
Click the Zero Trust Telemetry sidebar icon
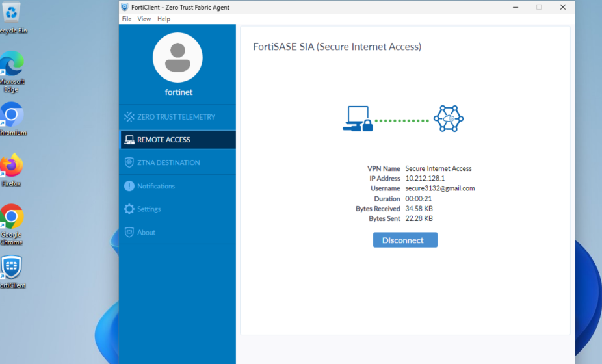(x=129, y=117)
